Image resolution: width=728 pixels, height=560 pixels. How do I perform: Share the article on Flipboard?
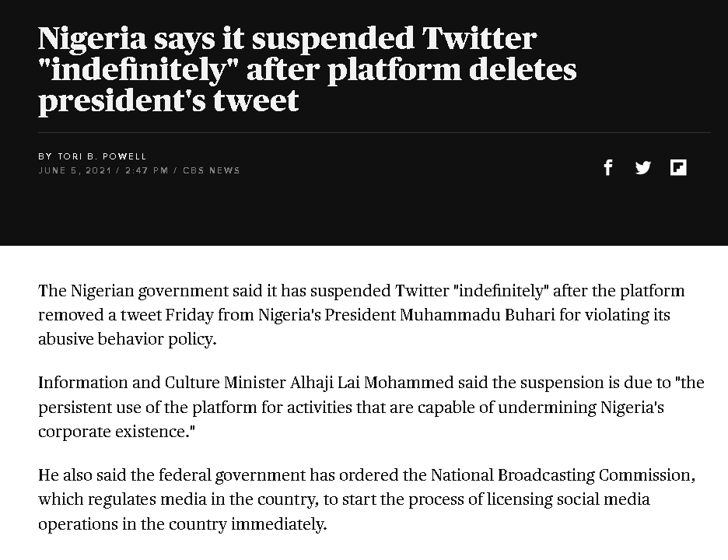678,167
